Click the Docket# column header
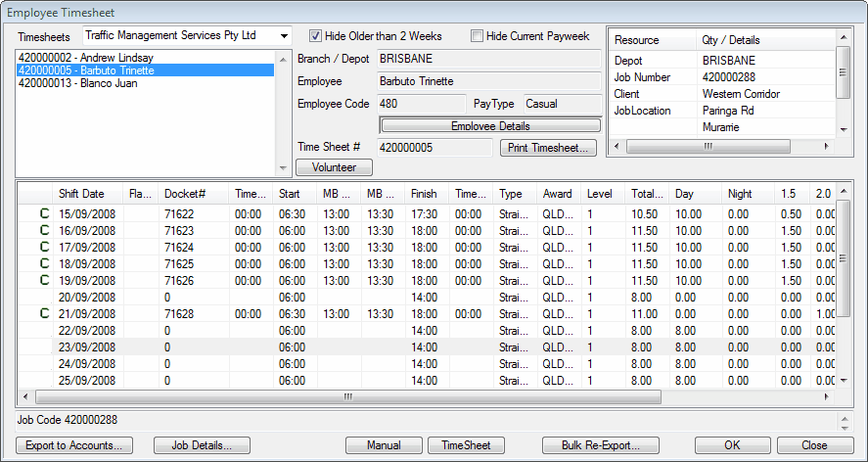The width and height of the screenshot is (868, 462). coord(184,194)
